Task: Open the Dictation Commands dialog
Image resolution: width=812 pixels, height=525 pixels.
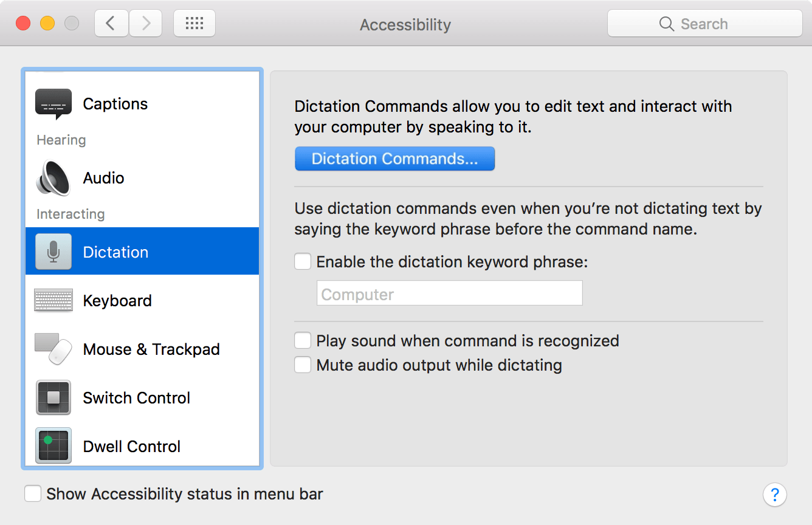Action: click(394, 159)
